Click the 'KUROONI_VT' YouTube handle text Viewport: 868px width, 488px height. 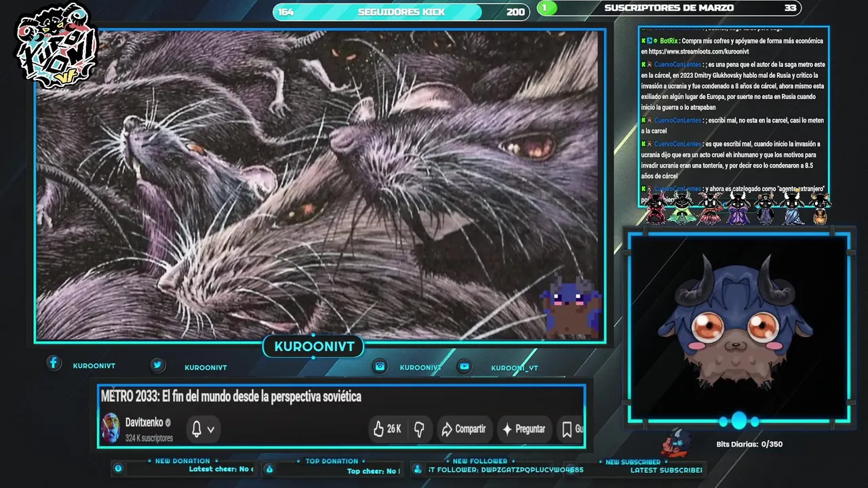pyautogui.click(x=515, y=368)
